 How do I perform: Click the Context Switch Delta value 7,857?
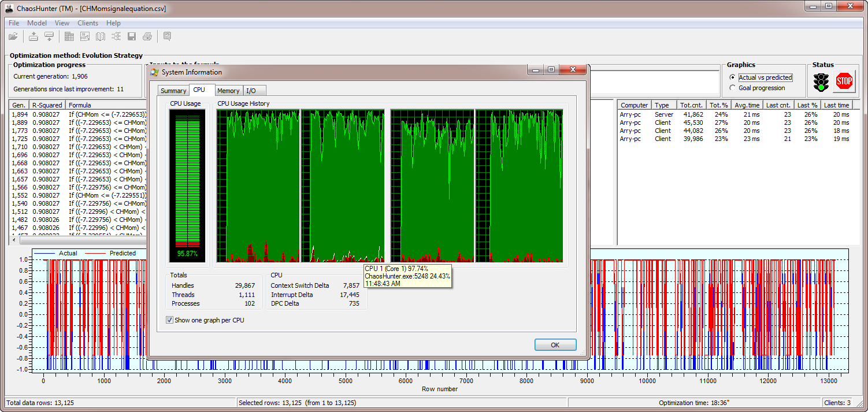click(351, 285)
